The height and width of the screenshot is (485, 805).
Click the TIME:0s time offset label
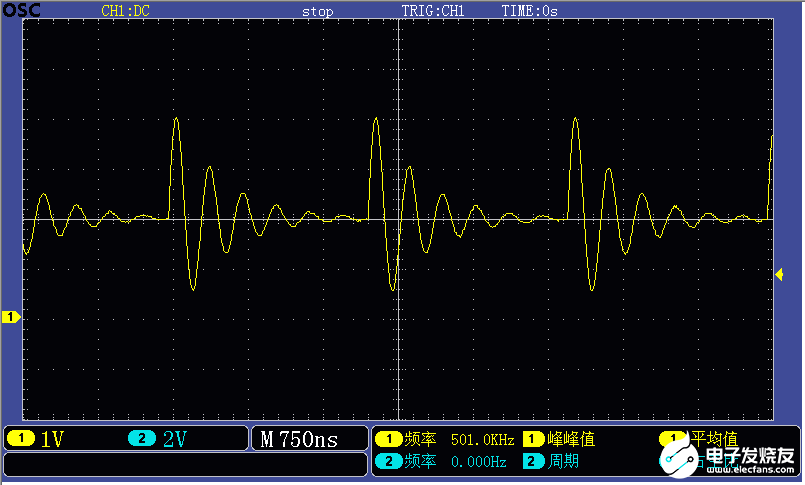[x=529, y=11]
